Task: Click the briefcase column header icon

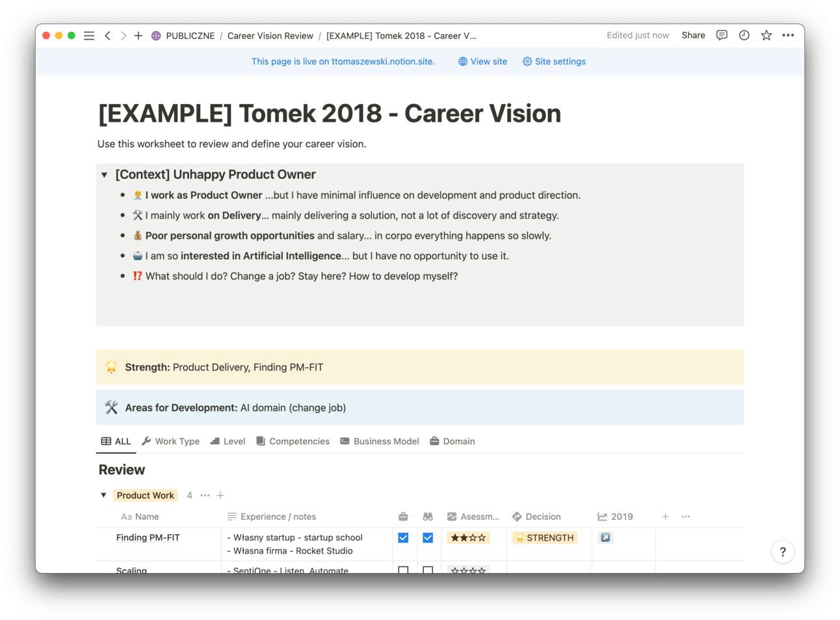Action: tap(403, 517)
